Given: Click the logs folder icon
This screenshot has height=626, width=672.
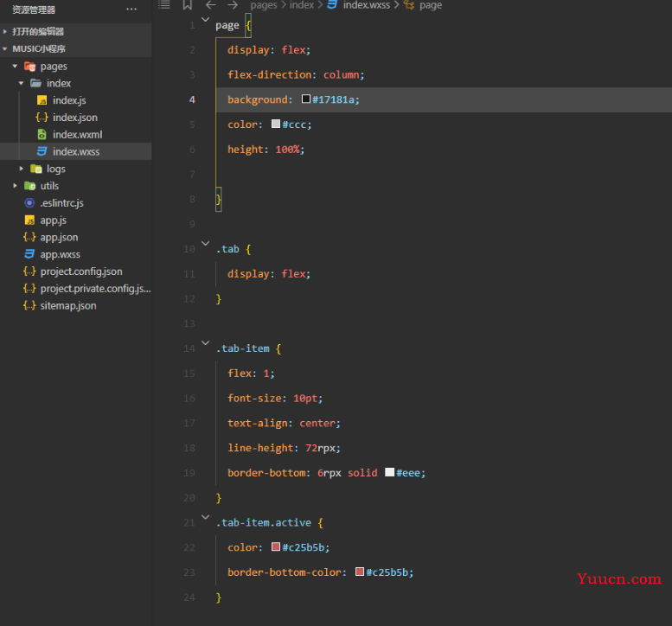Looking at the screenshot, I should click(36, 169).
